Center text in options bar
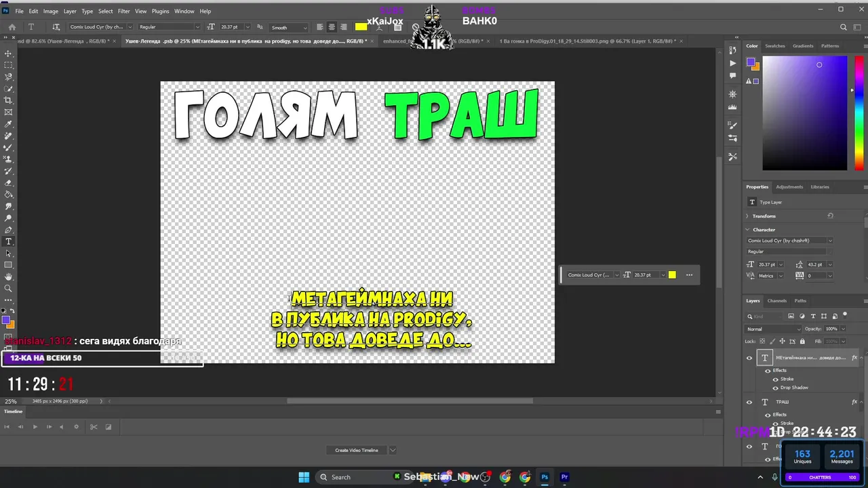This screenshot has height=488, width=868. click(332, 27)
